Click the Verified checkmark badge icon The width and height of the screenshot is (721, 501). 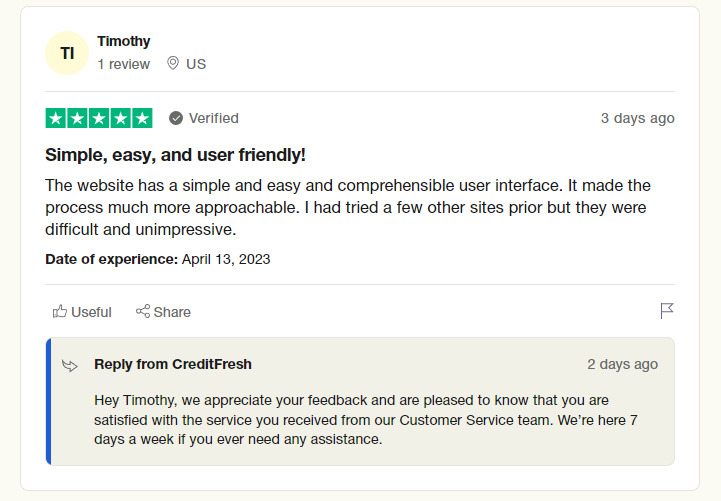(176, 118)
